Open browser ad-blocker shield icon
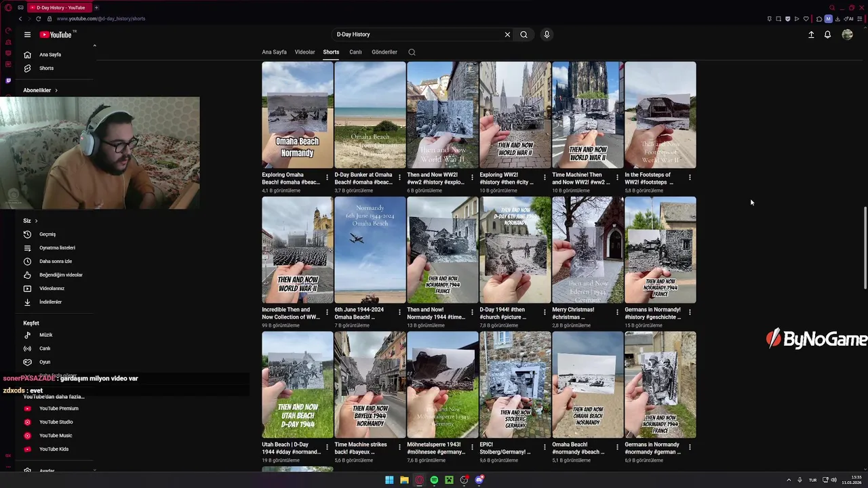The width and height of the screenshot is (868, 488). (787, 19)
